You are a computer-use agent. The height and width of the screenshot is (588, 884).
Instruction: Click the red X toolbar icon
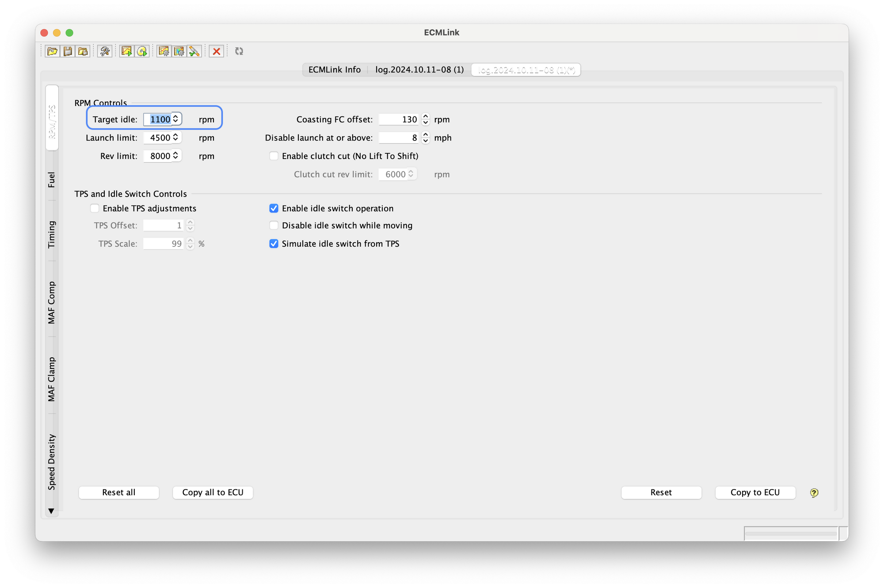coord(217,51)
